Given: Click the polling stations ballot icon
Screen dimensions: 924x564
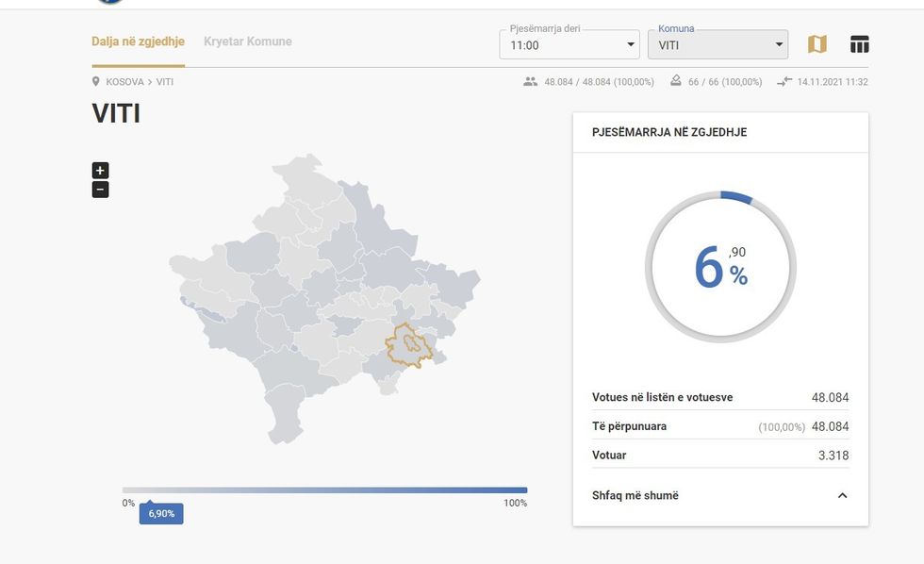Looking at the screenshot, I should click(x=676, y=82).
